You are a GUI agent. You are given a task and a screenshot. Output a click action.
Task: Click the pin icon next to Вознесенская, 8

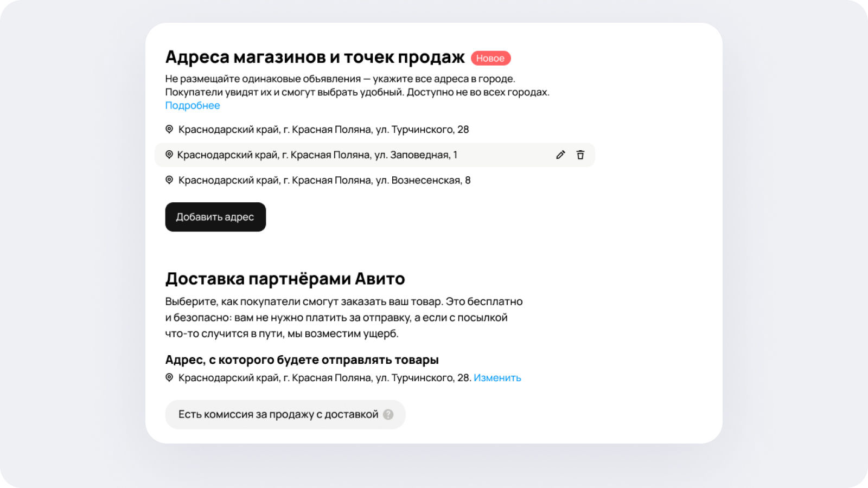169,180
